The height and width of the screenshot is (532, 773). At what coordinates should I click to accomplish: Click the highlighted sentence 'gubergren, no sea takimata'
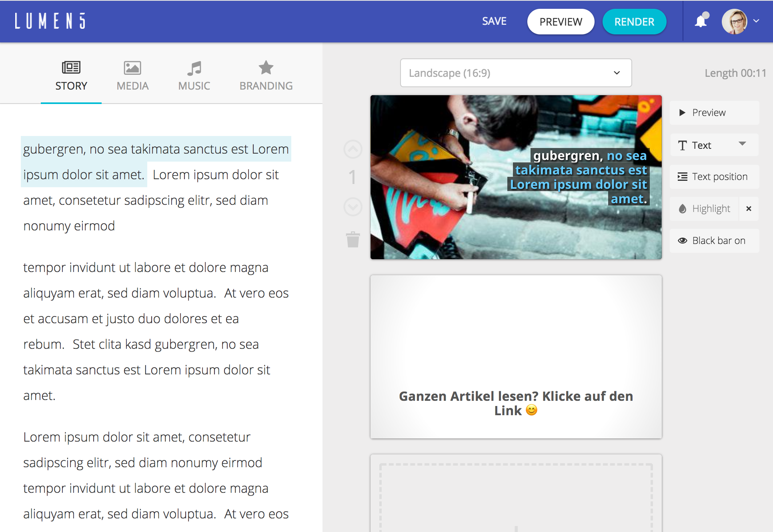[156, 162]
